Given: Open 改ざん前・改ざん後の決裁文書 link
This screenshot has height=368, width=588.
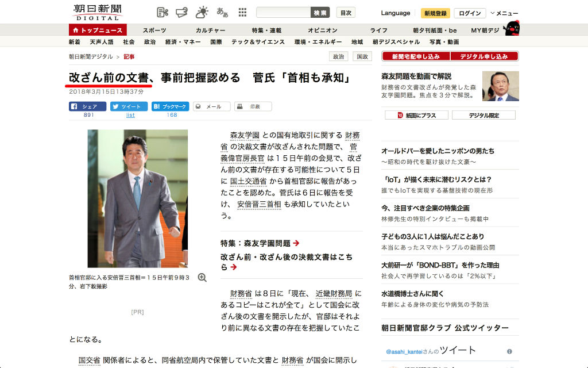Looking at the screenshot, I should point(287,262).
